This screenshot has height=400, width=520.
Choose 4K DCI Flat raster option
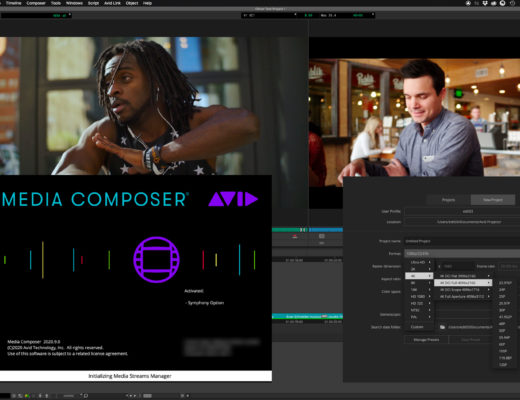point(463,276)
